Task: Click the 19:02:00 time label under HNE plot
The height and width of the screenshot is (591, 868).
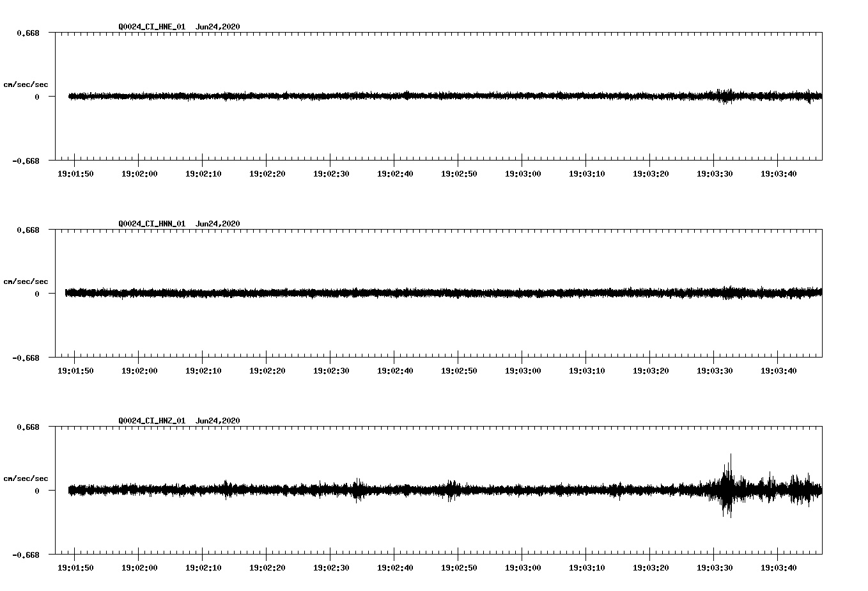Action: 139,173
